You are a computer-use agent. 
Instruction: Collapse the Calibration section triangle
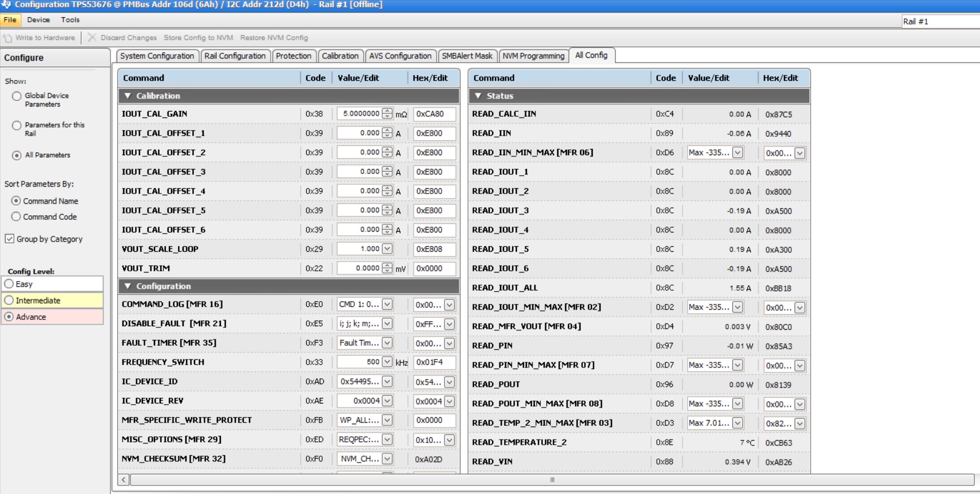point(128,96)
